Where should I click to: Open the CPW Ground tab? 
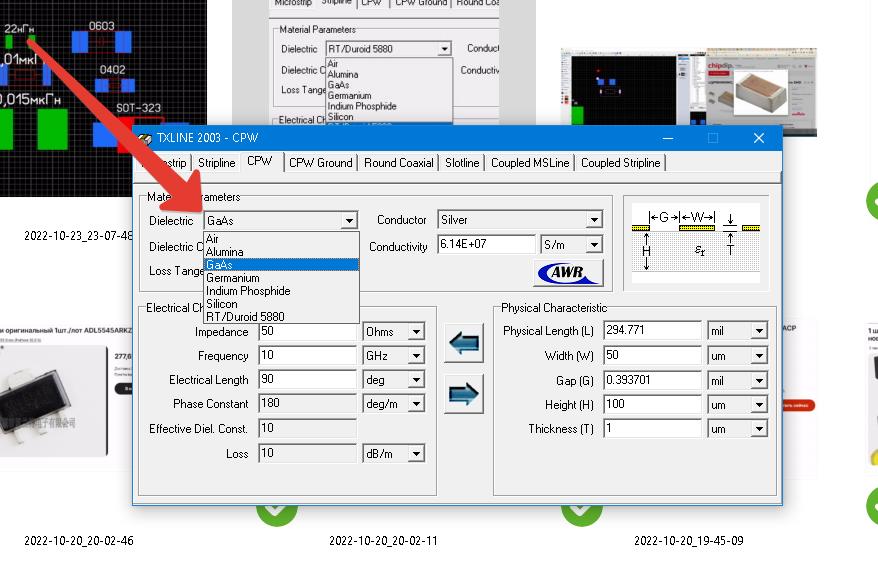click(321, 163)
